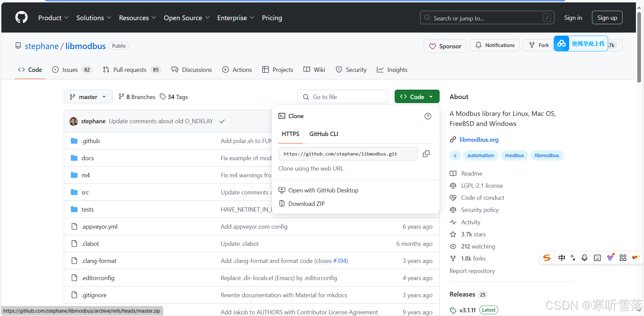Open the v3.1.11 latest release
Image resolution: width=644 pixels, height=316 pixels.
coord(467,310)
